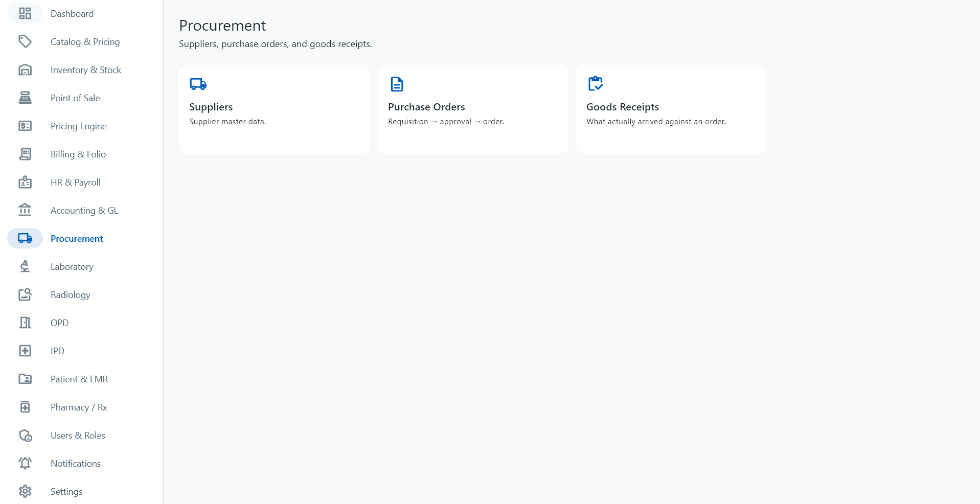The width and height of the screenshot is (980, 504).
Task: Click the Laboratory microscope icon
Action: (25, 266)
